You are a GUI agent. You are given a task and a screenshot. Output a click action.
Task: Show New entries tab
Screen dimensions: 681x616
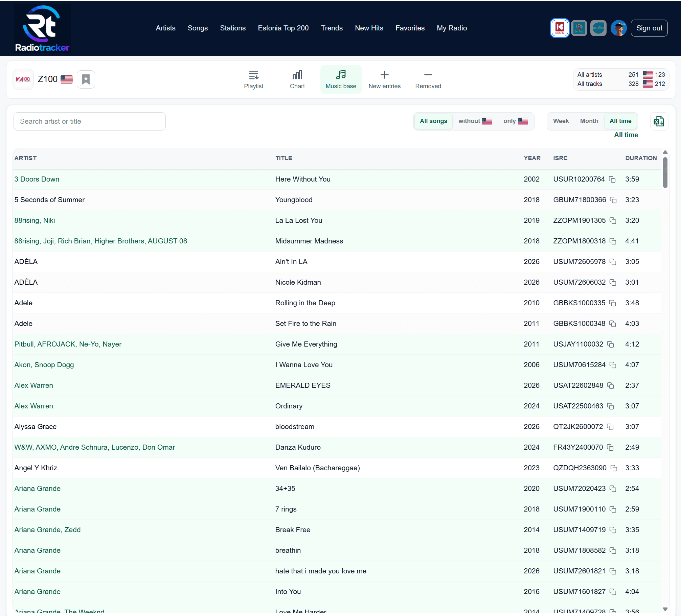385,79
